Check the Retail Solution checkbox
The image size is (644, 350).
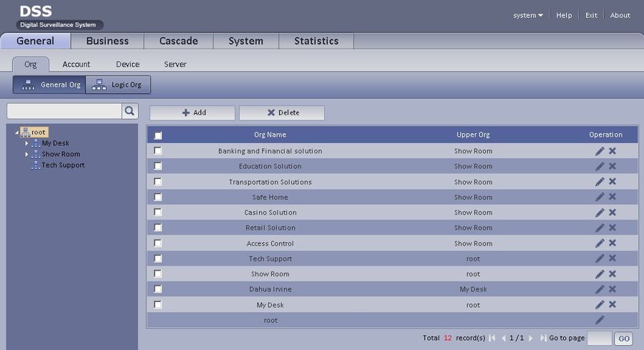pyautogui.click(x=158, y=228)
